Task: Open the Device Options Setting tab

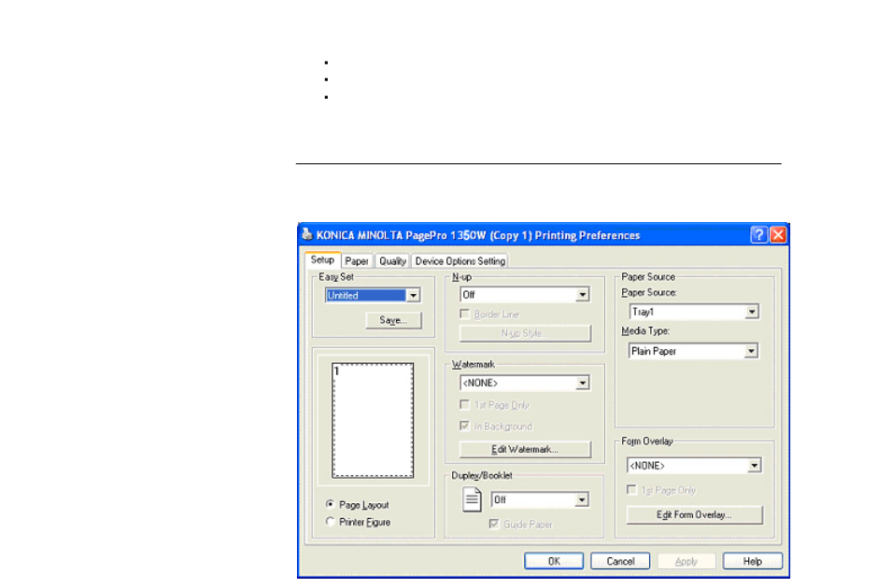Action: tap(460, 260)
